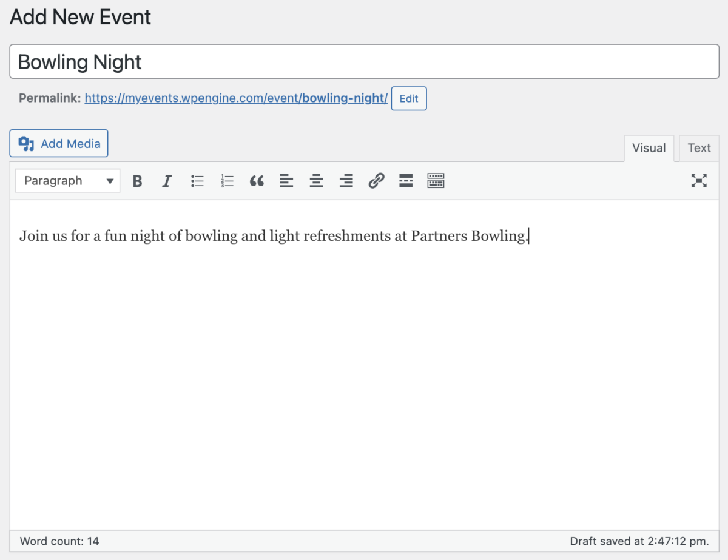Open the bowling-night permalink URL
This screenshot has width=728, height=560.
tap(236, 98)
